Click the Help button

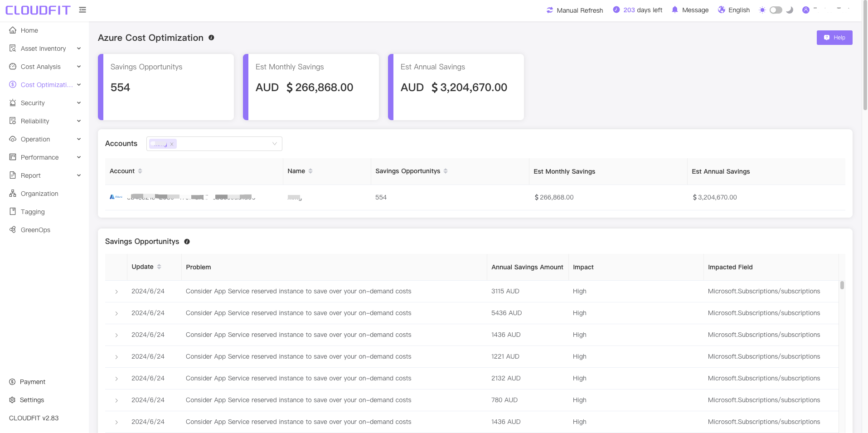tap(834, 38)
